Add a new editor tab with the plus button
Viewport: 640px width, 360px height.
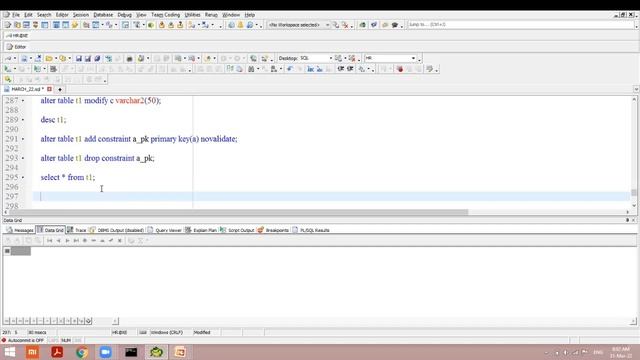[60, 89]
